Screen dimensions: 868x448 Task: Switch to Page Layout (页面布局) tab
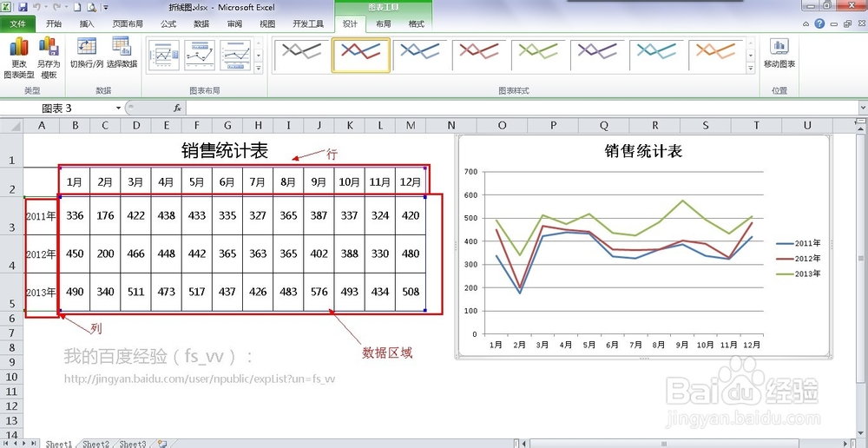[x=128, y=23]
